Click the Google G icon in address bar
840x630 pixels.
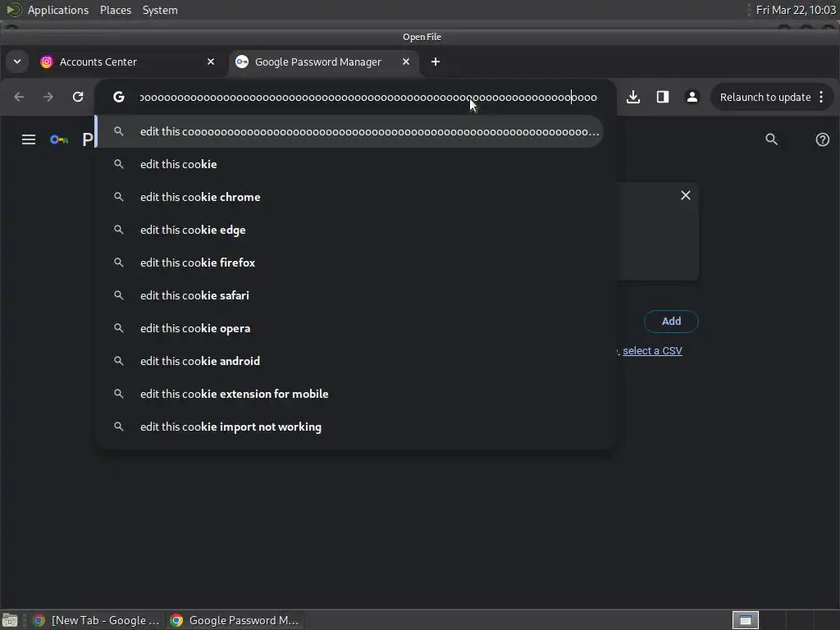click(119, 97)
